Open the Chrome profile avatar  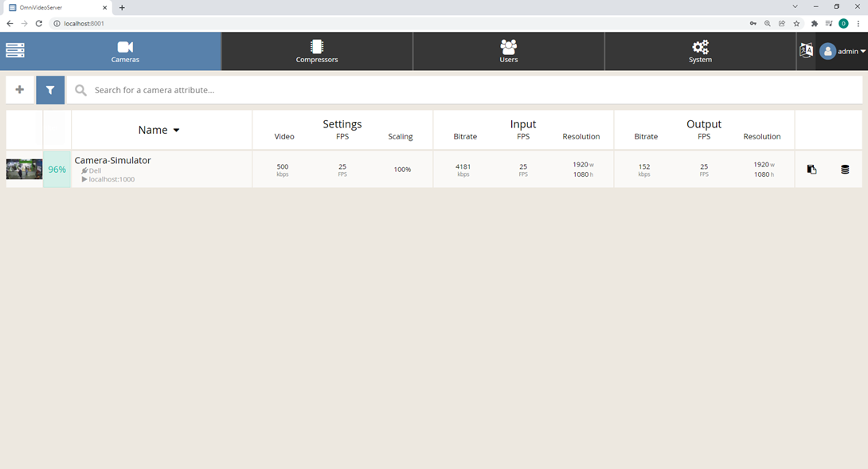click(843, 23)
